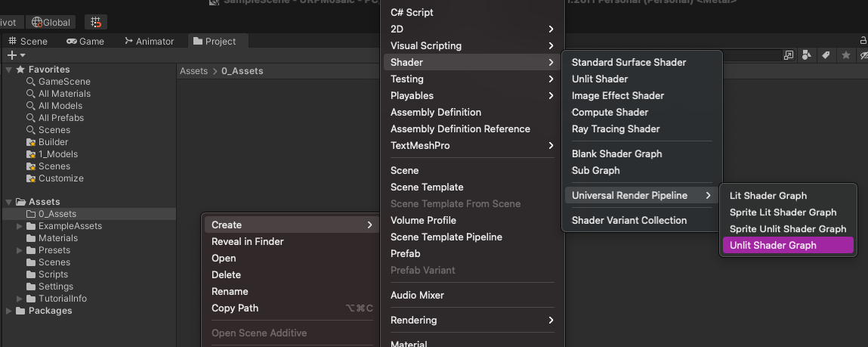Open the TextMeshPro submenu
Image resolution: width=868 pixels, height=347 pixels.
pyautogui.click(x=472, y=145)
